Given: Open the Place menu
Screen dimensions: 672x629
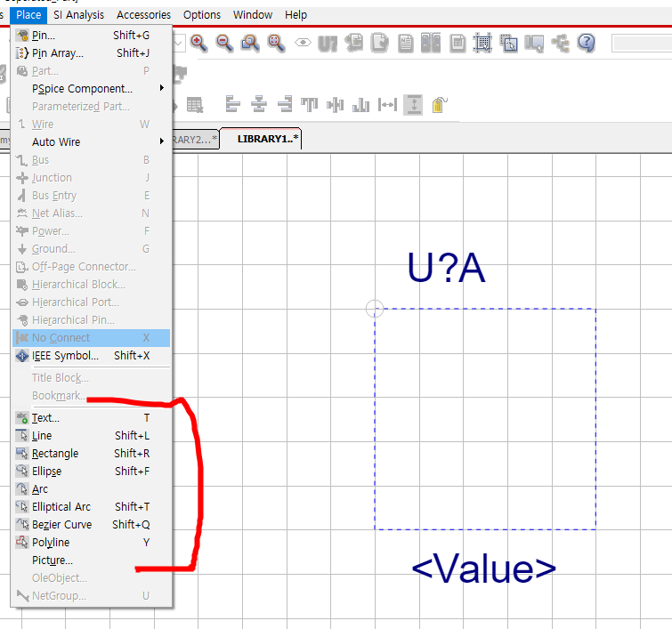Looking at the screenshot, I should pyautogui.click(x=28, y=15).
